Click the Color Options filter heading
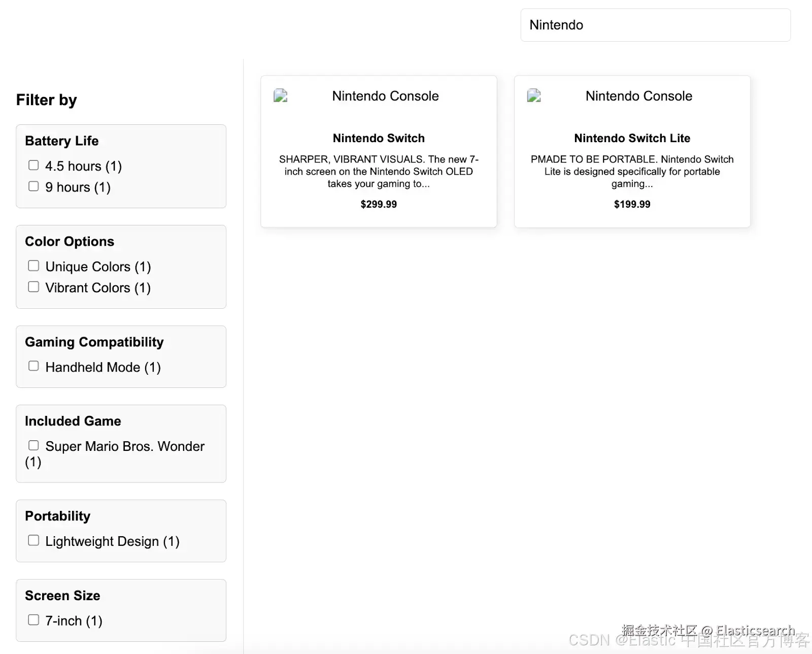This screenshot has width=812, height=654. pos(70,241)
